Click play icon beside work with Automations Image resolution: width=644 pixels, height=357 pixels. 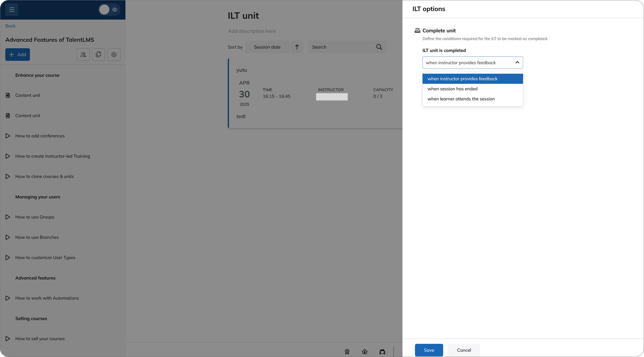(x=8, y=298)
